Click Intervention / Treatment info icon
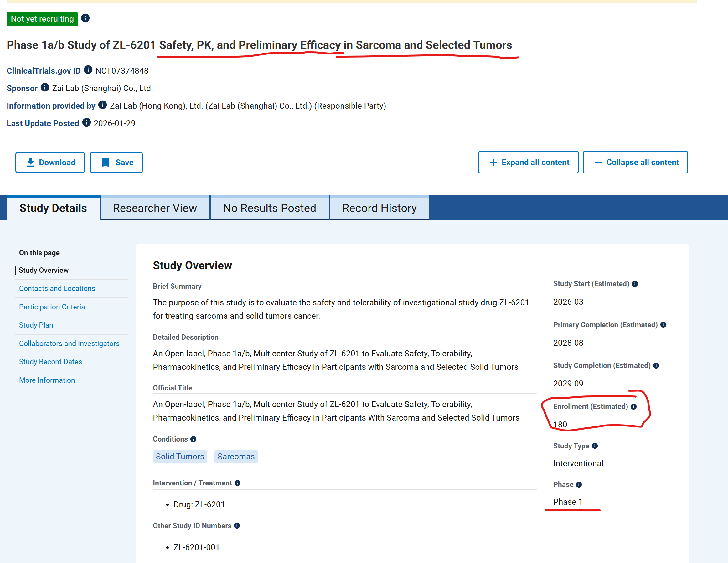Image resolution: width=728 pixels, height=563 pixels. [x=237, y=483]
